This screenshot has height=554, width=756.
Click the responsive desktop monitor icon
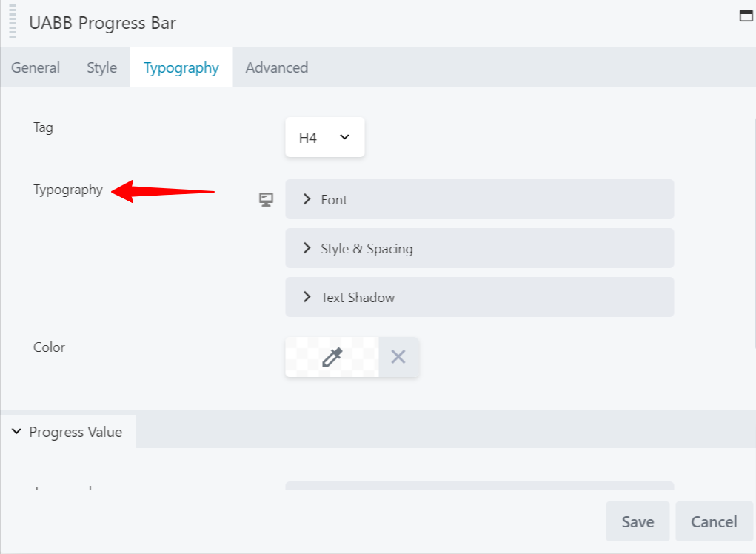point(266,199)
